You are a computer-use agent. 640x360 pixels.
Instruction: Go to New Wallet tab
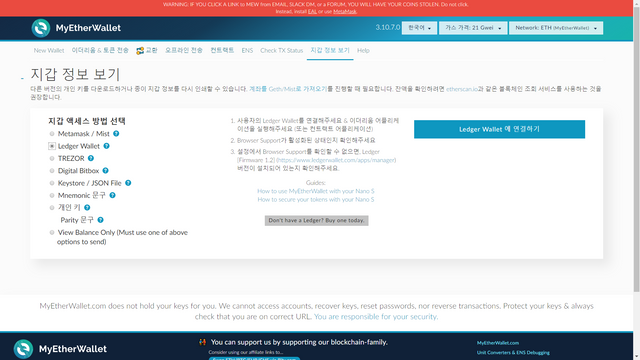point(49,51)
